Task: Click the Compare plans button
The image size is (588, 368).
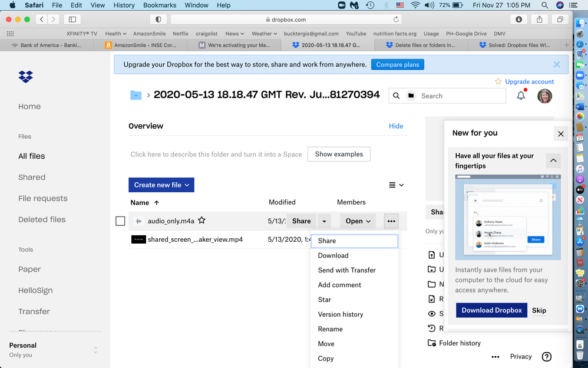Action: pyautogui.click(x=398, y=65)
